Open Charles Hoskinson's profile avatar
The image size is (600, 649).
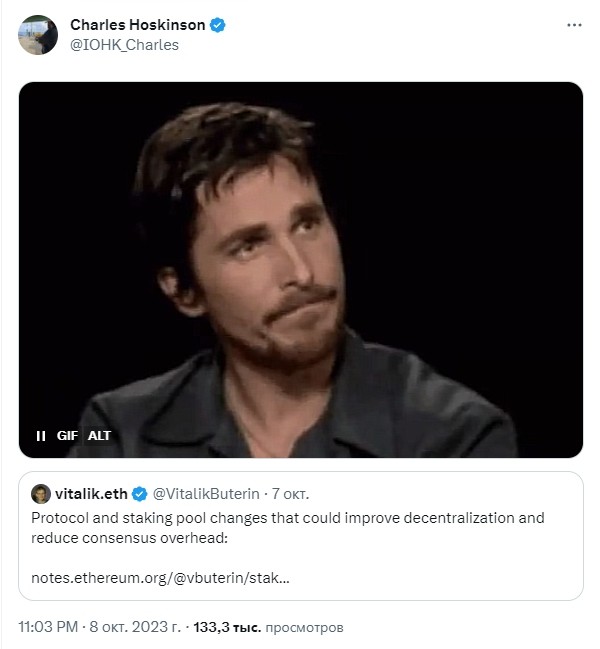coord(38,35)
